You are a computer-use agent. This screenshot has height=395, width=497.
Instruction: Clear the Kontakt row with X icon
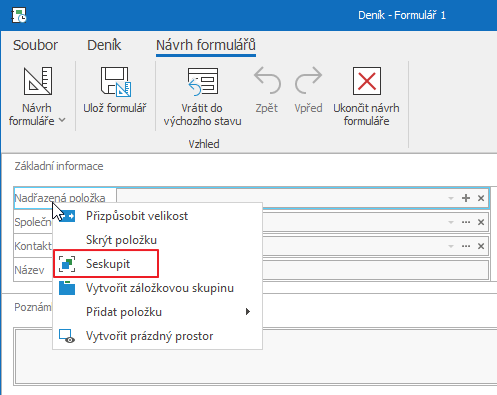click(x=481, y=246)
